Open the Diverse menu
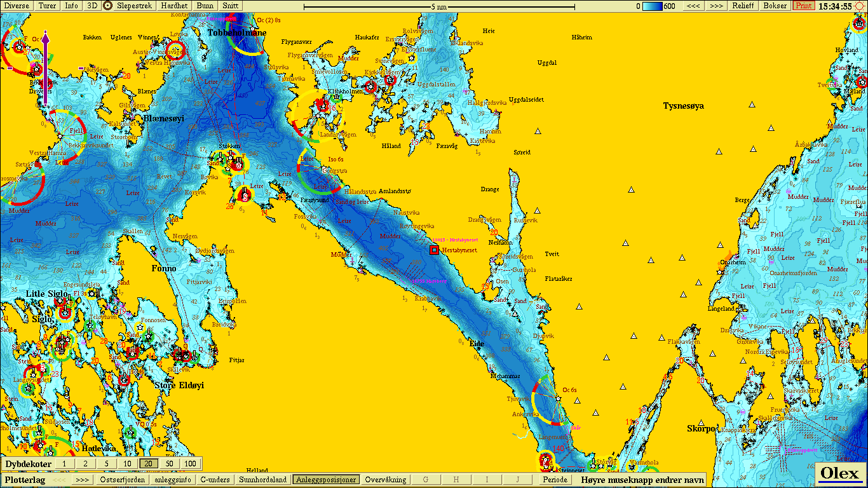Screen dimensions: 868x488 (17, 6)
